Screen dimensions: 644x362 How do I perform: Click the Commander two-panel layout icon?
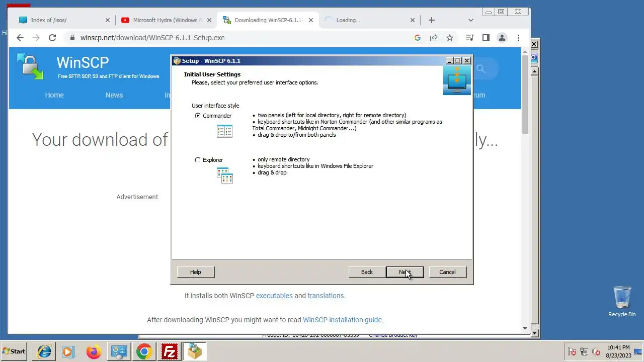point(224,131)
